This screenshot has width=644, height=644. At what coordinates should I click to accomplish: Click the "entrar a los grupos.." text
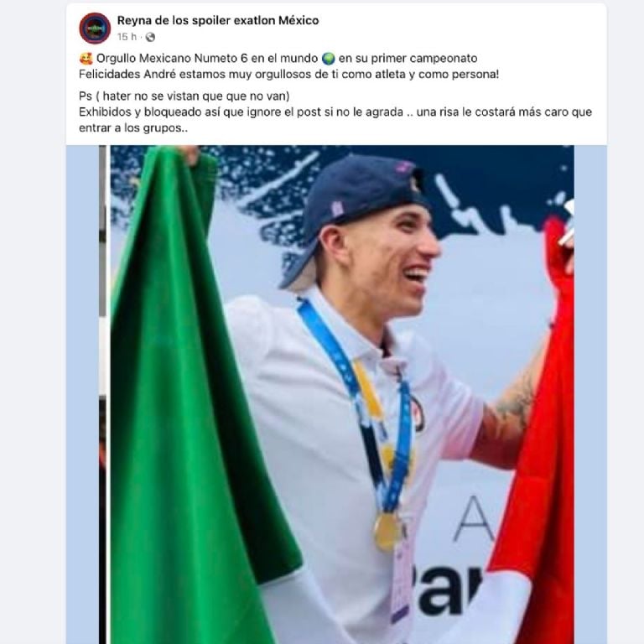[x=133, y=128]
